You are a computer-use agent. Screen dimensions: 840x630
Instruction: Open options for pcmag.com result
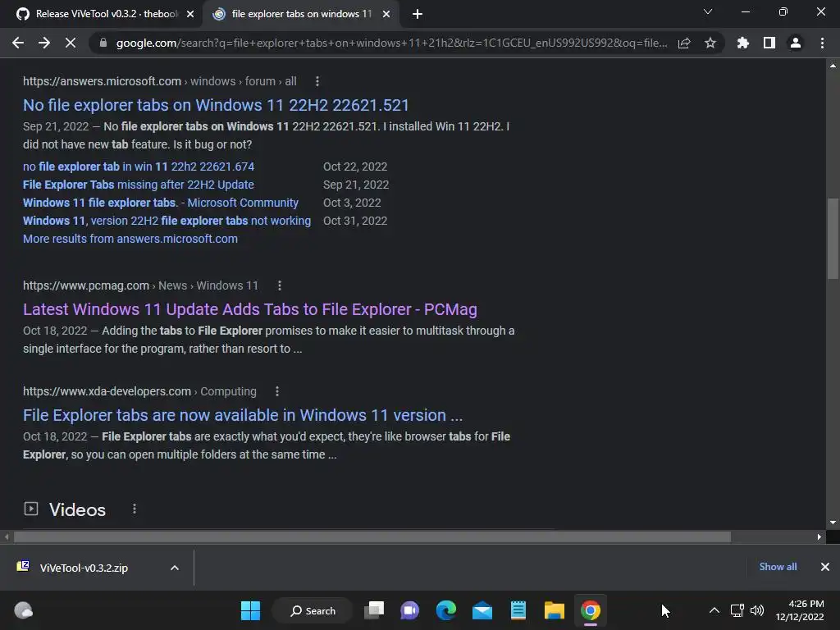279,285
